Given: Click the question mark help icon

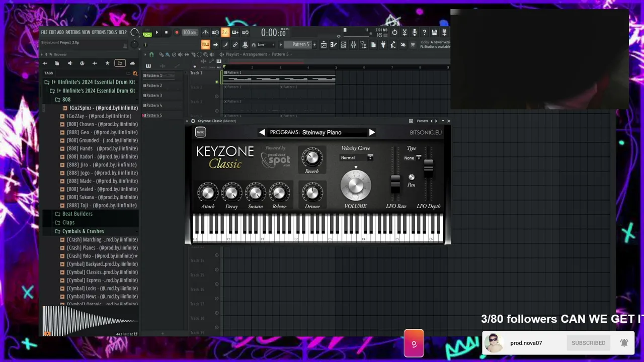Looking at the screenshot, I should [x=424, y=33].
